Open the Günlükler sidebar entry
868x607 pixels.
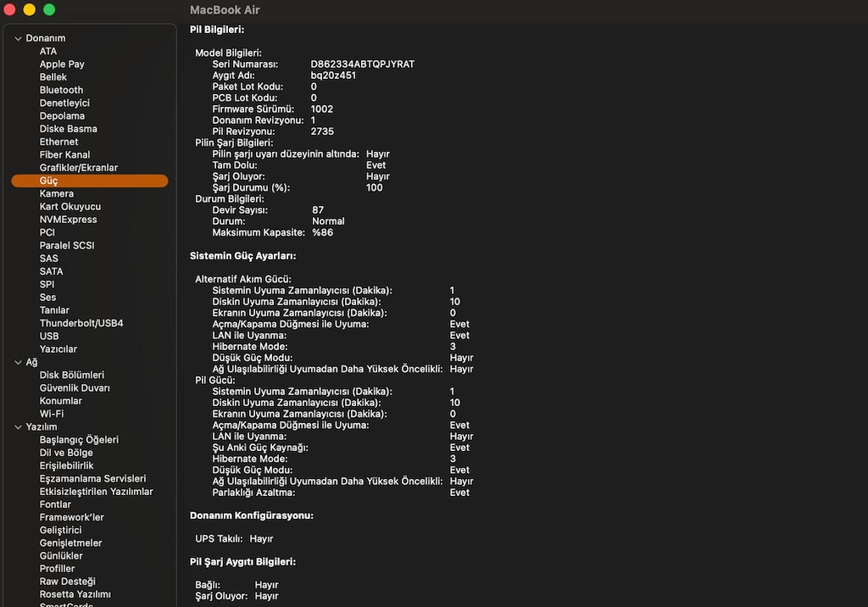[61, 556]
